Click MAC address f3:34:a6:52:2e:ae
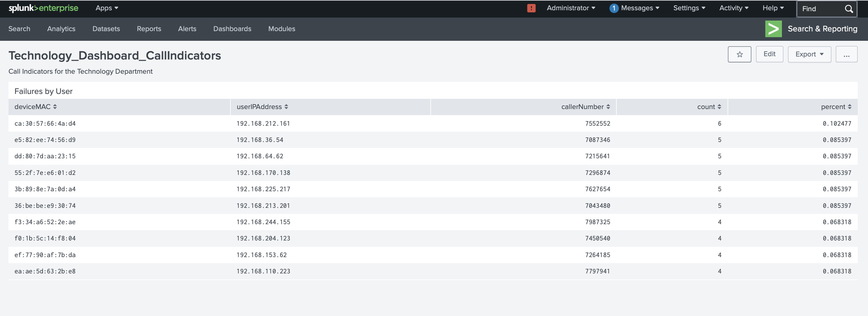 click(45, 222)
